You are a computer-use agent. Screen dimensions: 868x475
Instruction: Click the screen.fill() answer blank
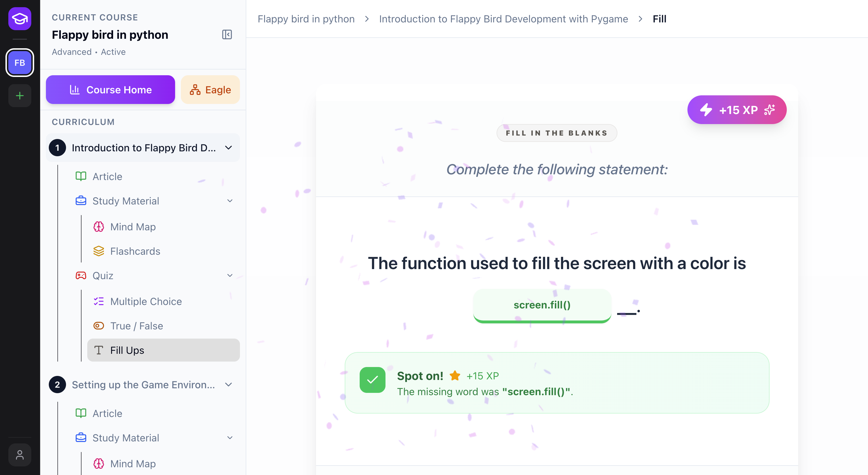(542, 305)
